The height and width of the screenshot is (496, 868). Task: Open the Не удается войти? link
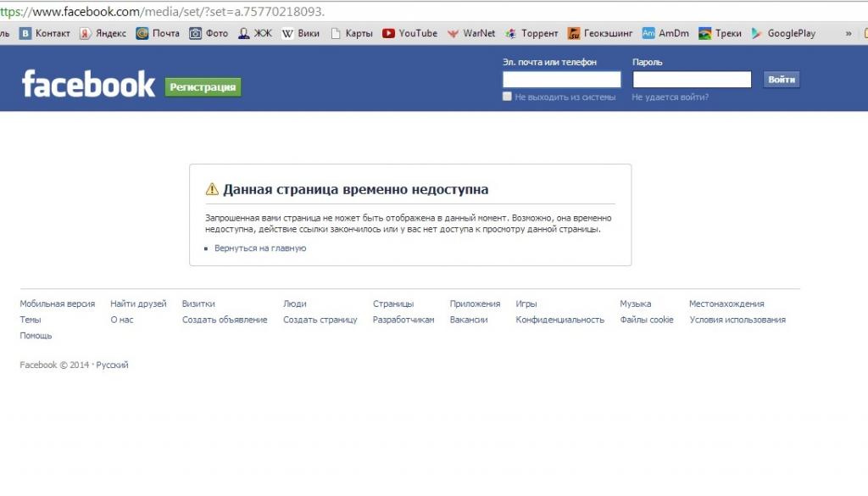pos(670,98)
